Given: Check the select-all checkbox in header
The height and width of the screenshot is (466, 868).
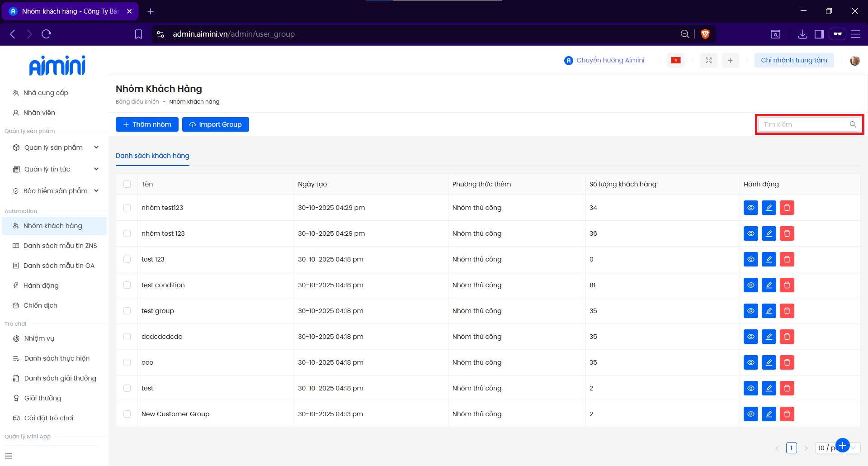Looking at the screenshot, I should (127, 184).
